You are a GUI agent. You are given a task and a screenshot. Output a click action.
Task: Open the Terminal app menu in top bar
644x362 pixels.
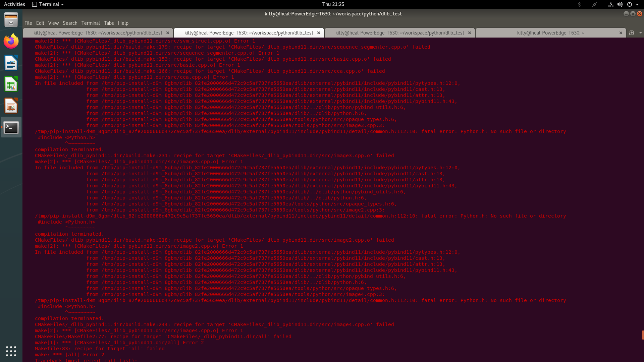(x=48, y=4)
